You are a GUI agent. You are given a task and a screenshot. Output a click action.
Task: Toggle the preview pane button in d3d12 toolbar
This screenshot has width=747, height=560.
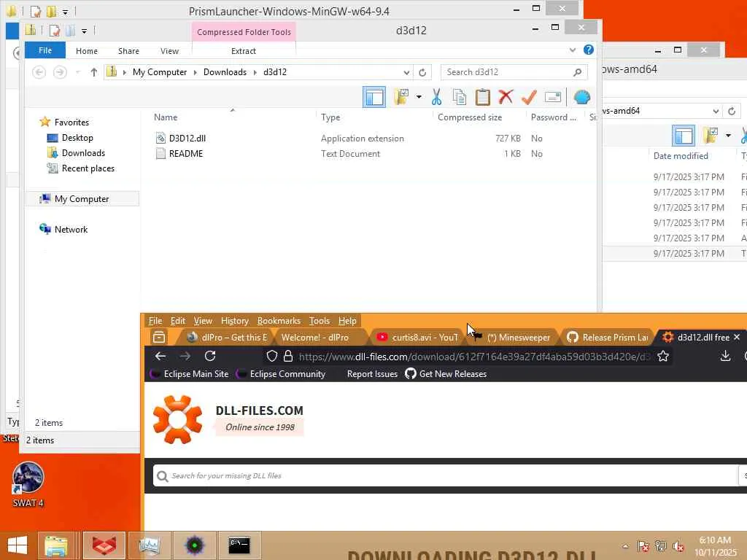(374, 97)
